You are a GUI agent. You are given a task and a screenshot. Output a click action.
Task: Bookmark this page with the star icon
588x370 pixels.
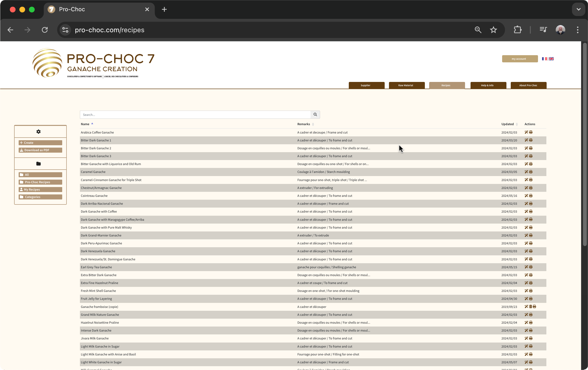click(x=493, y=30)
